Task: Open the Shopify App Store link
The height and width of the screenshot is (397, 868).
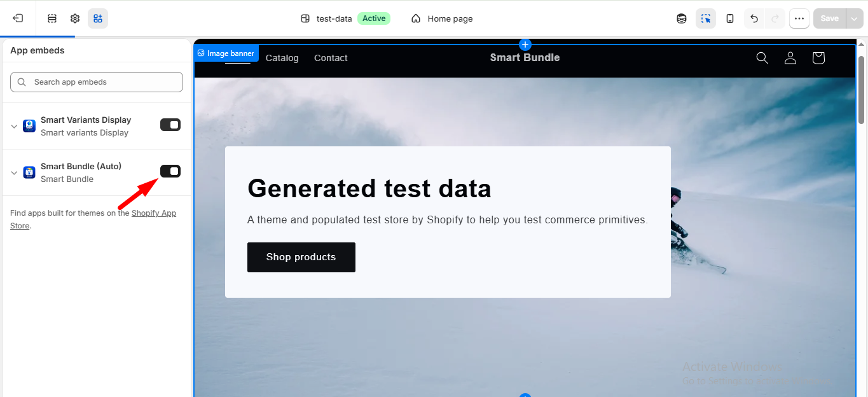Action: click(x=93, y=219)
